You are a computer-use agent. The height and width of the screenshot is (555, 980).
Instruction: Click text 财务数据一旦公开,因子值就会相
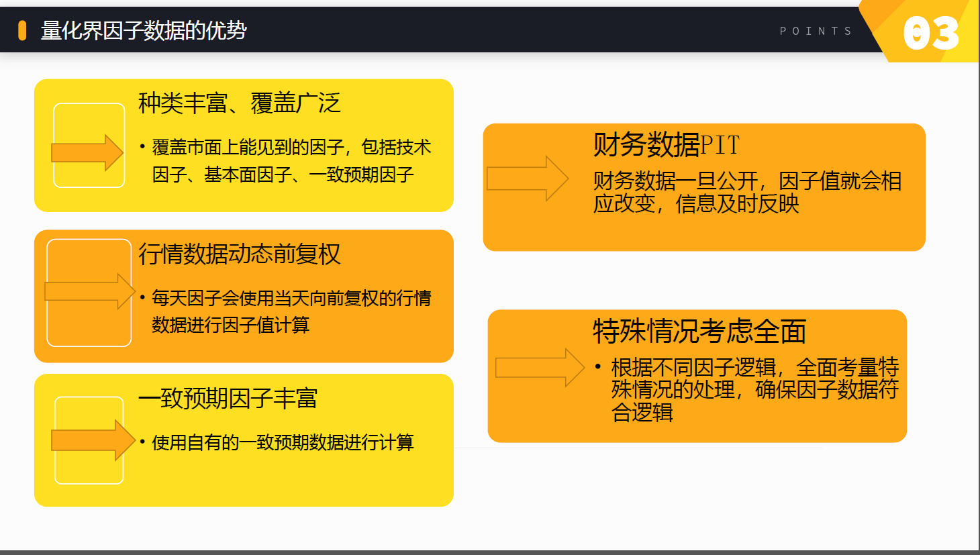point(747,181)
